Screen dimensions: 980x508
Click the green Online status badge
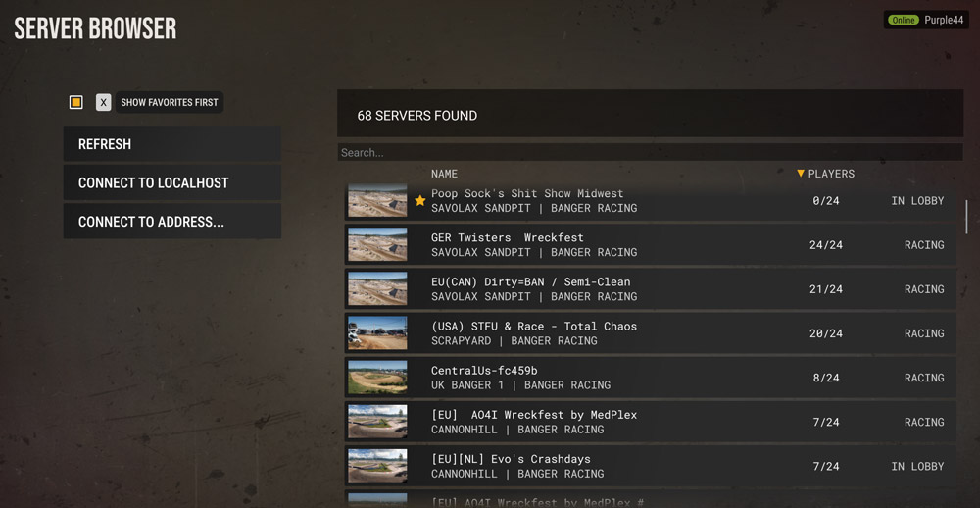click(904, 20)
